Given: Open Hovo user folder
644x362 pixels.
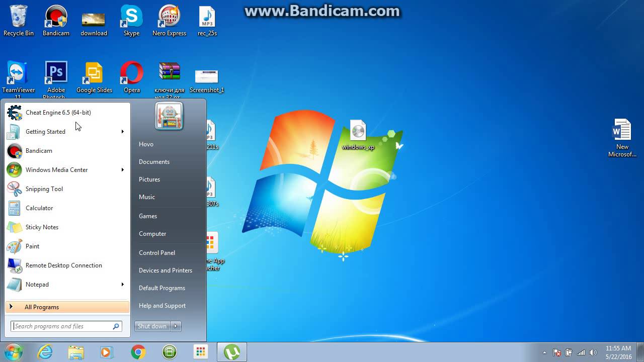Looking at the screenshot, I should (x=146, y=144).
